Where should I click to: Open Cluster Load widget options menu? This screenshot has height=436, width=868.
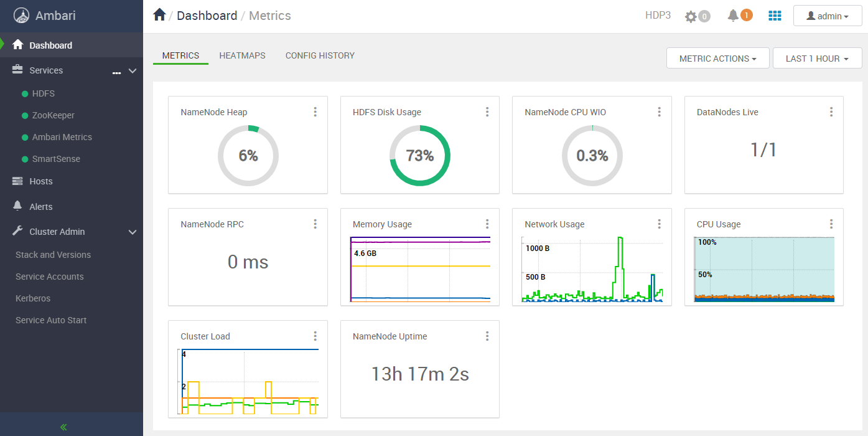point(315,336)
